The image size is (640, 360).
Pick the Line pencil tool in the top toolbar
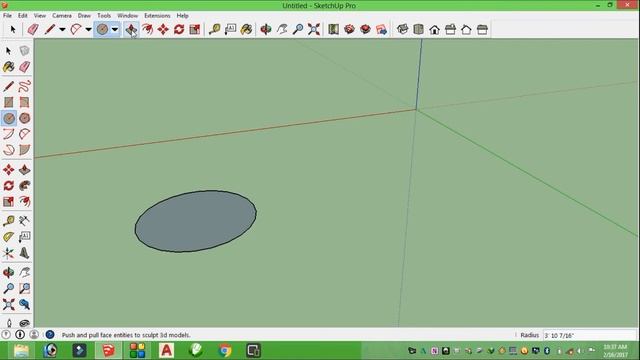[x=50, y=29]
